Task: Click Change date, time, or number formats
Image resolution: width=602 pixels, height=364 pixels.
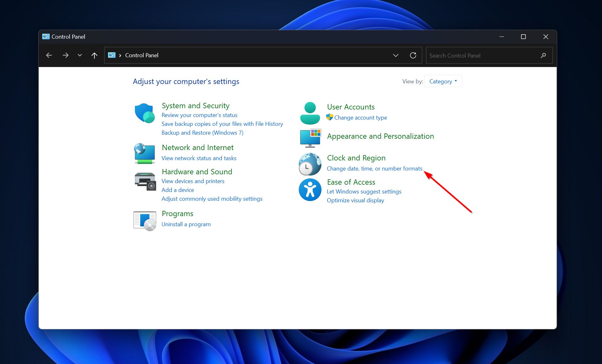Action: pos(374,169)
